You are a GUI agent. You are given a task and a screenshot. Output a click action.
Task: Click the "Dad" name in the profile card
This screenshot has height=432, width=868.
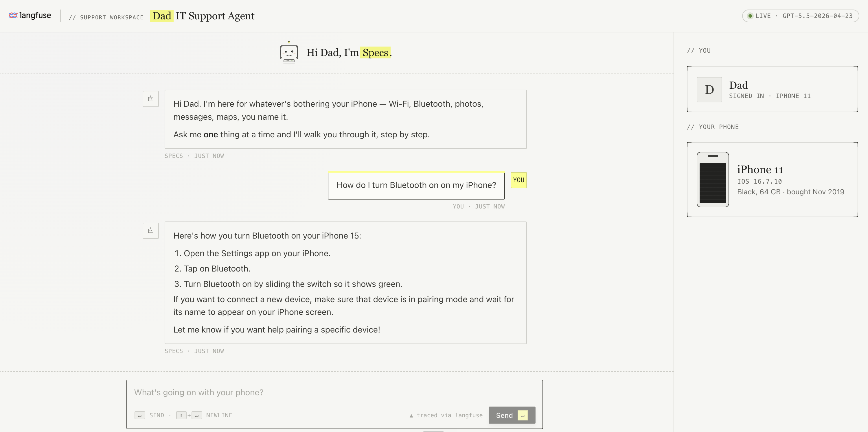tap(738, 85)
